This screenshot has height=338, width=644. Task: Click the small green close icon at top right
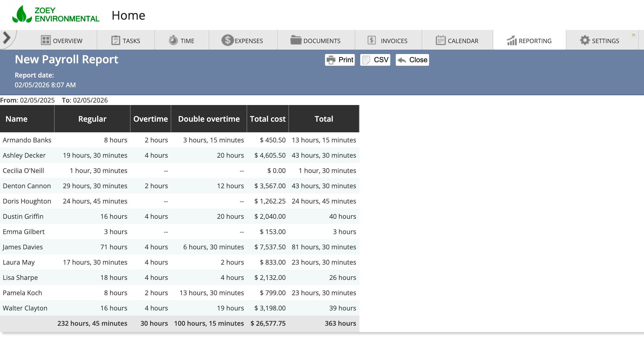point(634,35)
